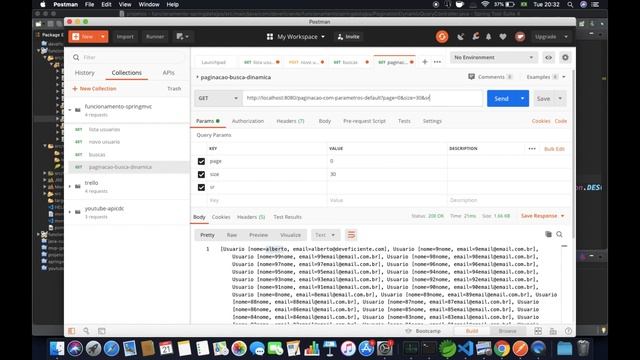640x360 pixels.
Task: Switch response view to Raw
Action: 232,235
